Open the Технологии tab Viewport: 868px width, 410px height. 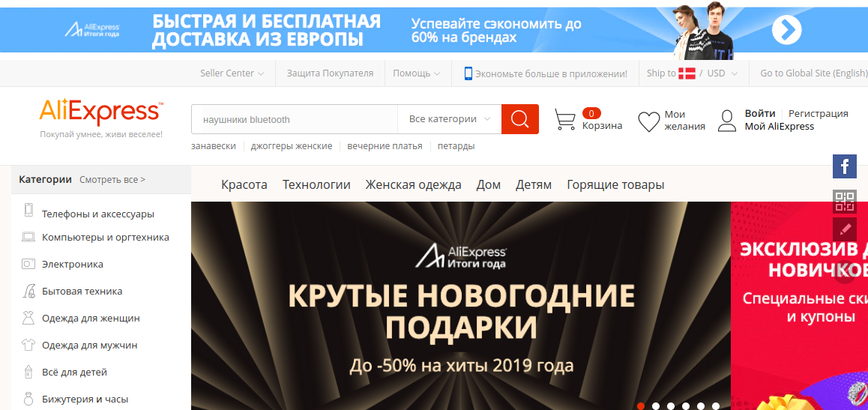[316, 185]
